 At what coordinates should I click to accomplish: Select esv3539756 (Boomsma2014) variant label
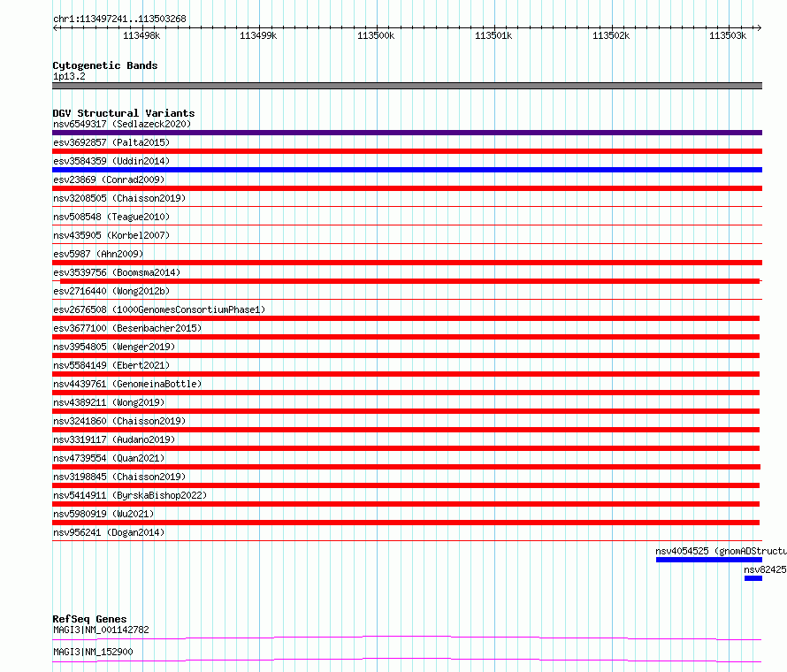[x=117, y=272]
